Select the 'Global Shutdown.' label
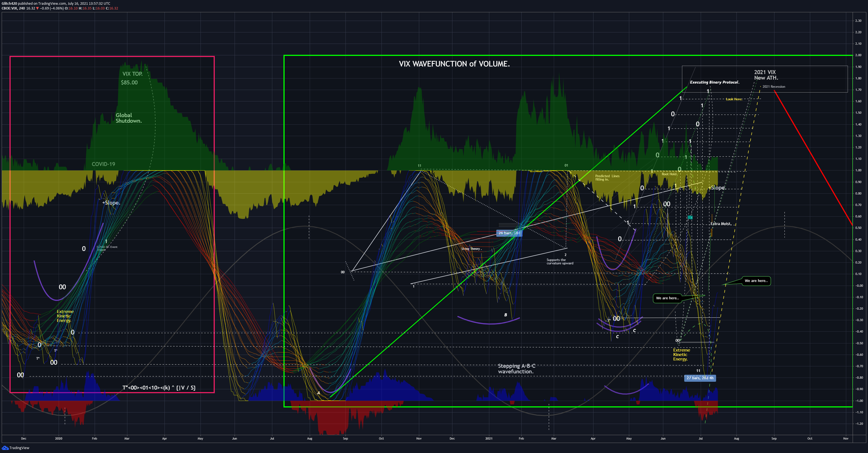This screenshot has height=453, width=868. 129,118
